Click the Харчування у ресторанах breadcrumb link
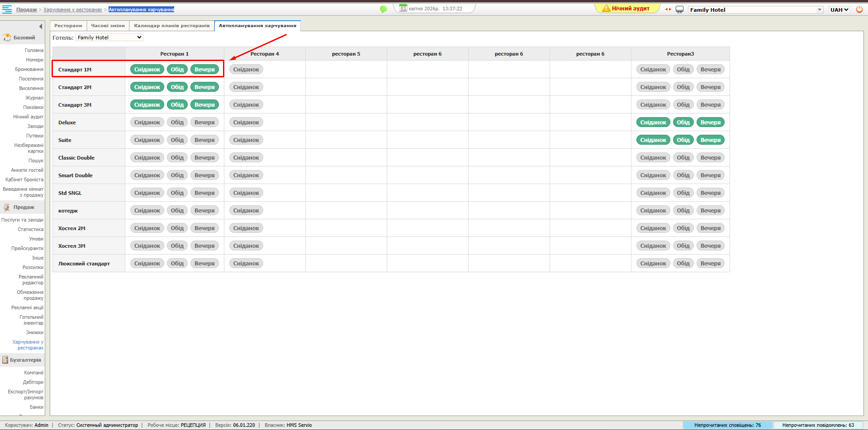 click(x=72, y=9)
